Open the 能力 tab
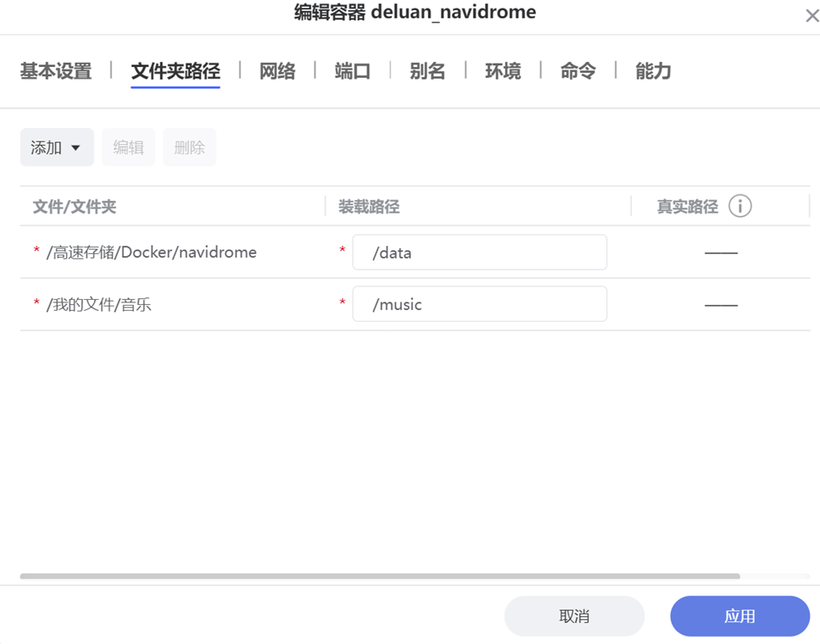This screenshot has width=820, height=644. (x=653, y=71)
